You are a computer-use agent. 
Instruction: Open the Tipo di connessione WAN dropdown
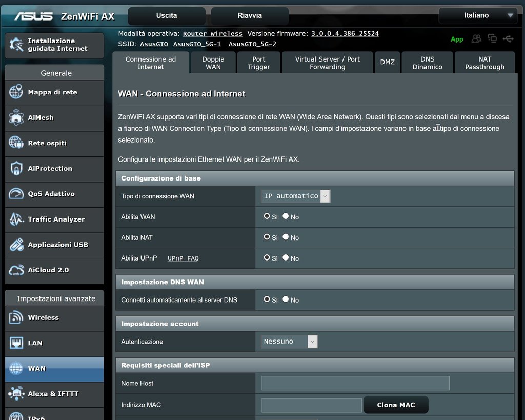tap(296, 196)
